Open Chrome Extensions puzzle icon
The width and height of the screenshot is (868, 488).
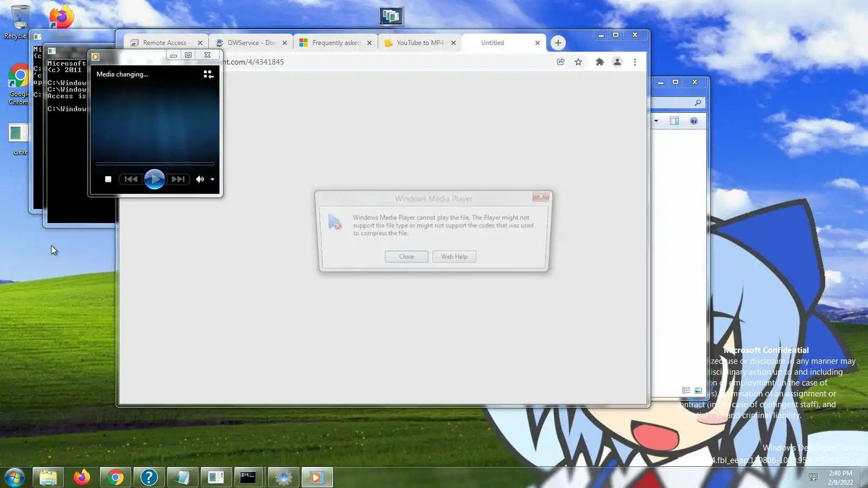(x=600, y=62)
